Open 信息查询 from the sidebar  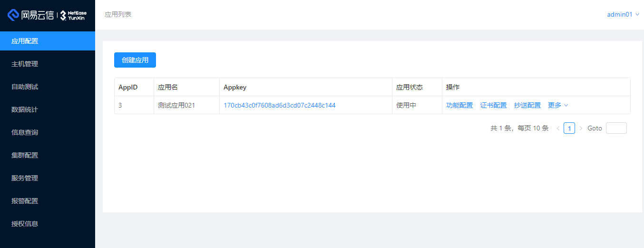coord(25,132)
